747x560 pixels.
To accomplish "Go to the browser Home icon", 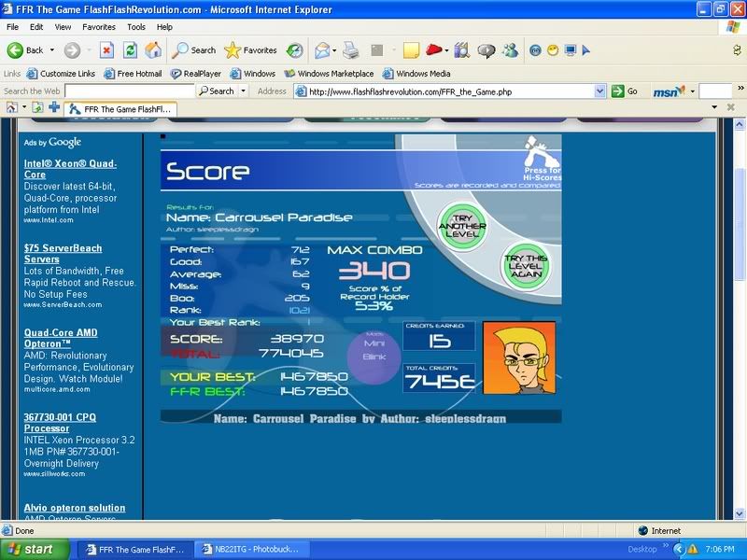I will click(152, 50).
